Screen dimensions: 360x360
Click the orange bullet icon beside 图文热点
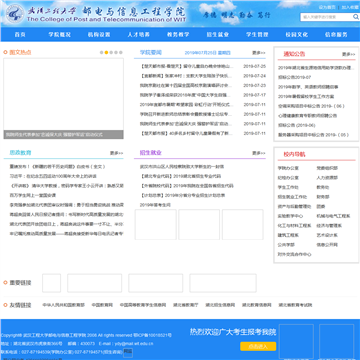pyautogui.click(x=5, y=52)
